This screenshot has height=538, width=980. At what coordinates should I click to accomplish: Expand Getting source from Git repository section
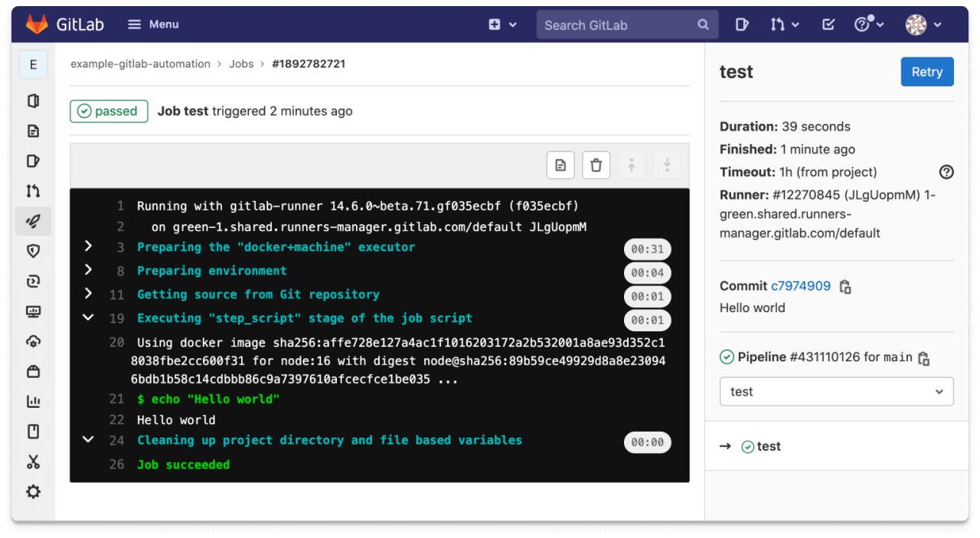click(x=88, y=294)
